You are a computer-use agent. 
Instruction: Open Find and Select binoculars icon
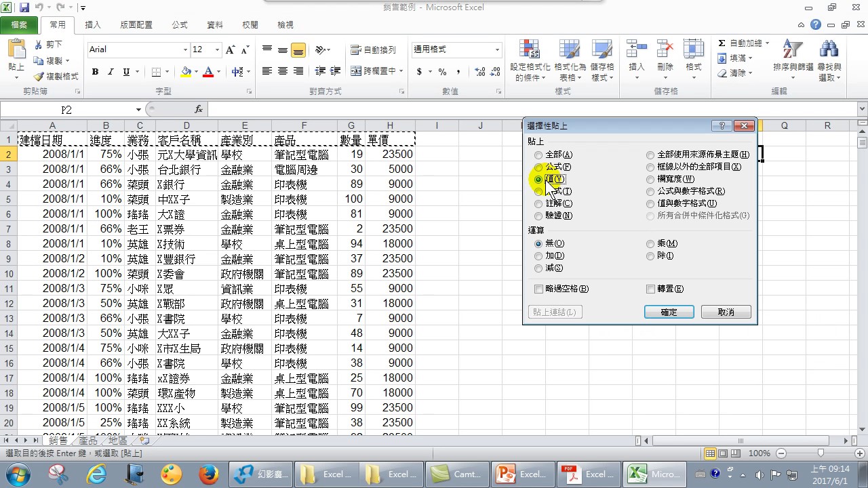tap(829, 49)
